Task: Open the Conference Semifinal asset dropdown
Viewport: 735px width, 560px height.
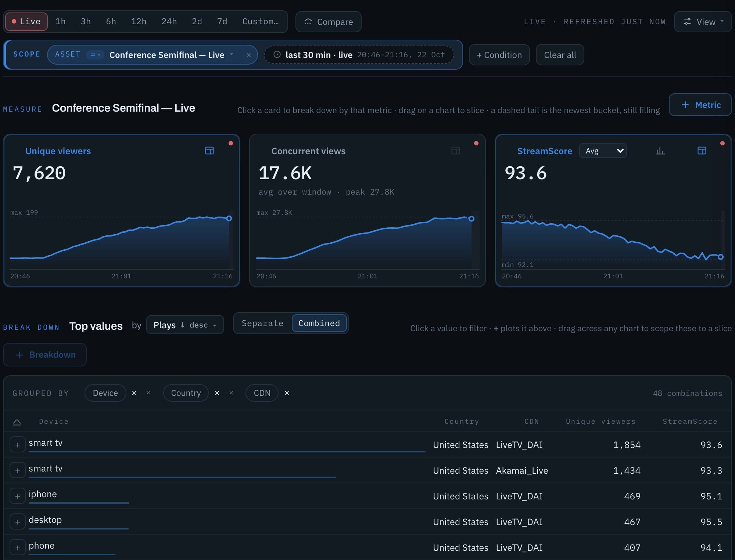Action: click(172, 55)
